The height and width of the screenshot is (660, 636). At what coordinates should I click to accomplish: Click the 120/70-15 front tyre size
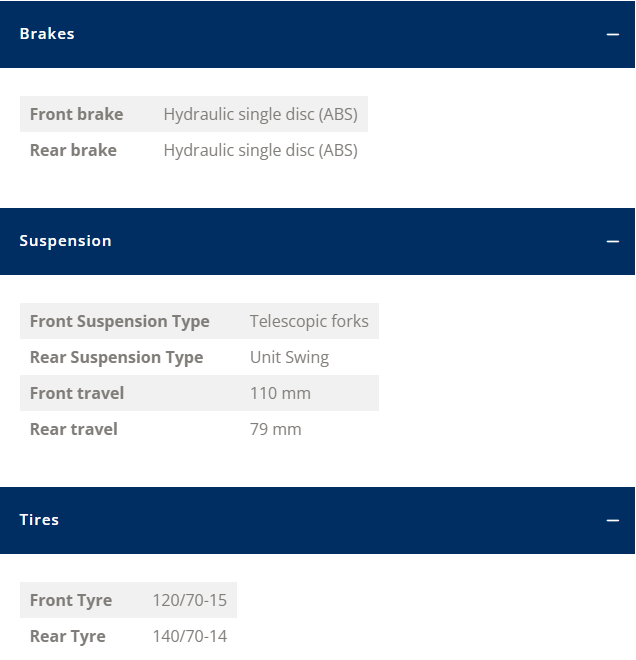point(189,600)
